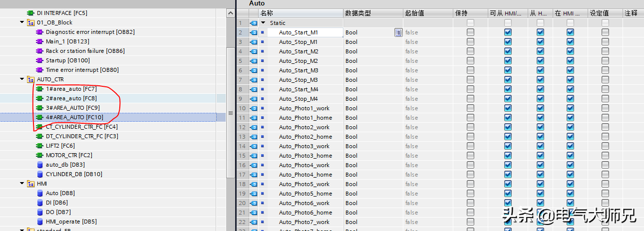This screenshot has width=644, height=231.
Task: Toggle 从 HMI writable checkbox for Auto_Start_M3
Action: [x=540, y=70]
